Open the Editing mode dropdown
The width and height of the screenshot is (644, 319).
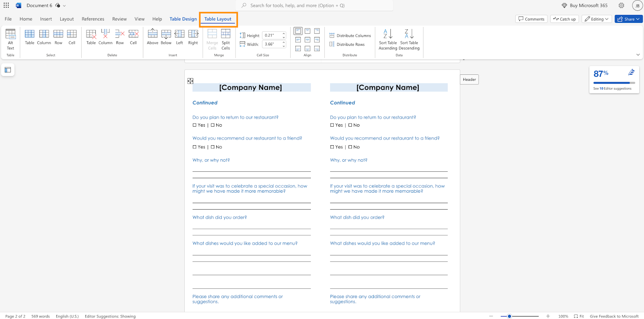(x=597, y=19)
